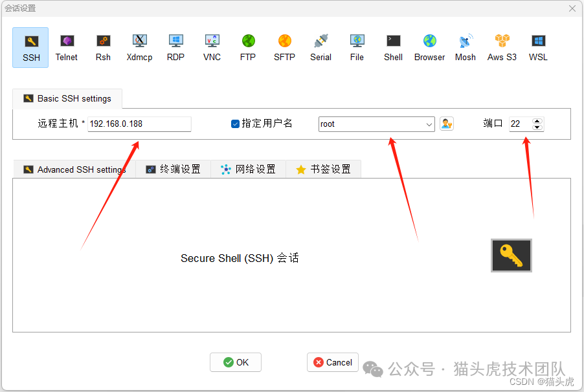584x392 pixels.
Task: Close the 会话设置 dialog window
Action: coord(572,8)
